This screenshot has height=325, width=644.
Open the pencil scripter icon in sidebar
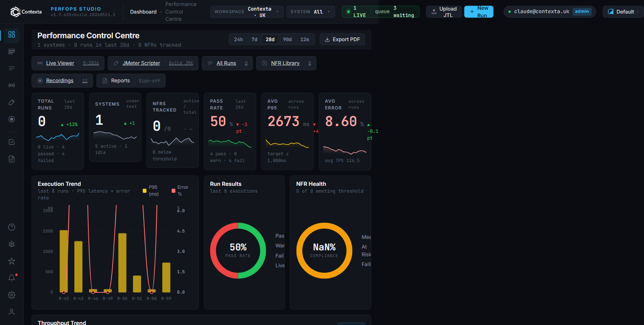[x=11, y=102]
